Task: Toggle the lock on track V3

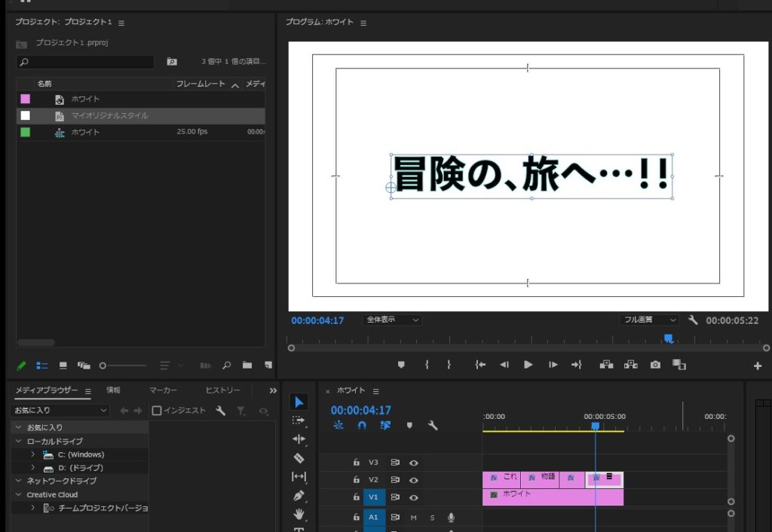Action: click(356, 463)
